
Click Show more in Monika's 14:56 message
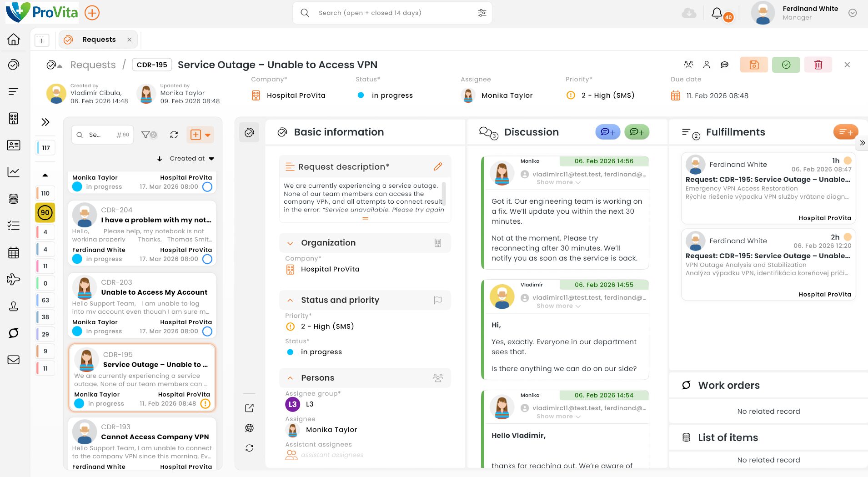coord(558,182)
